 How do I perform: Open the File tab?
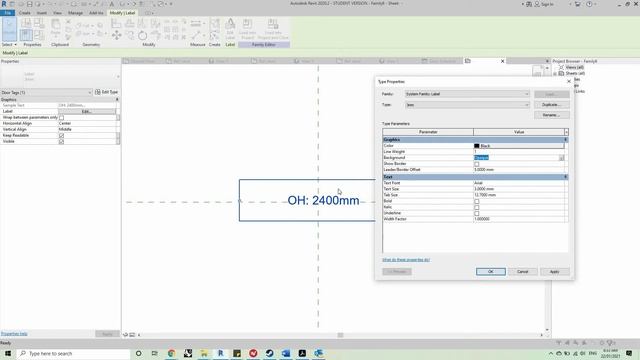[8, 13]
